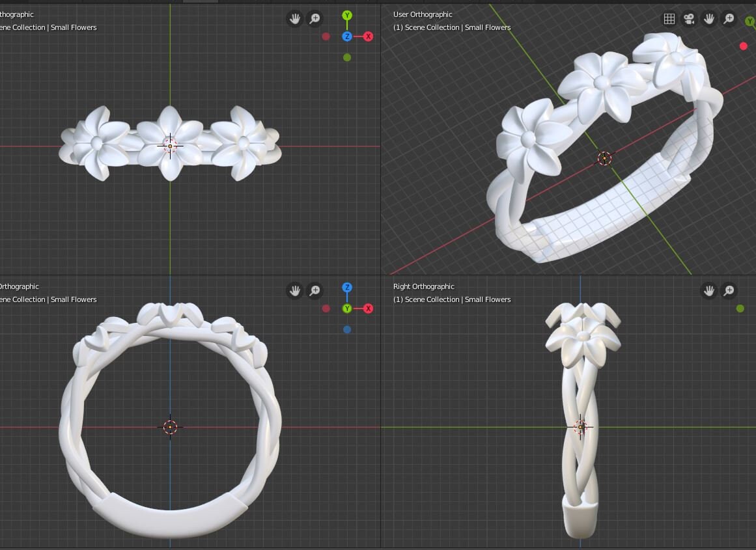Click the zoom magnifier icon in User Orthographic viewport

[729, 19]
